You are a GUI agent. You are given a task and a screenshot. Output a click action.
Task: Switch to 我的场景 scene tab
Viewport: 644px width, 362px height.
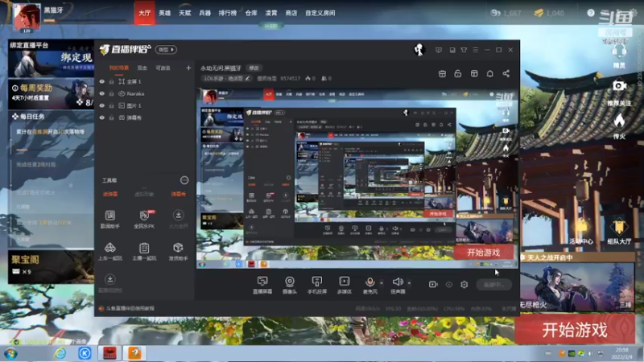pos(118,68)
